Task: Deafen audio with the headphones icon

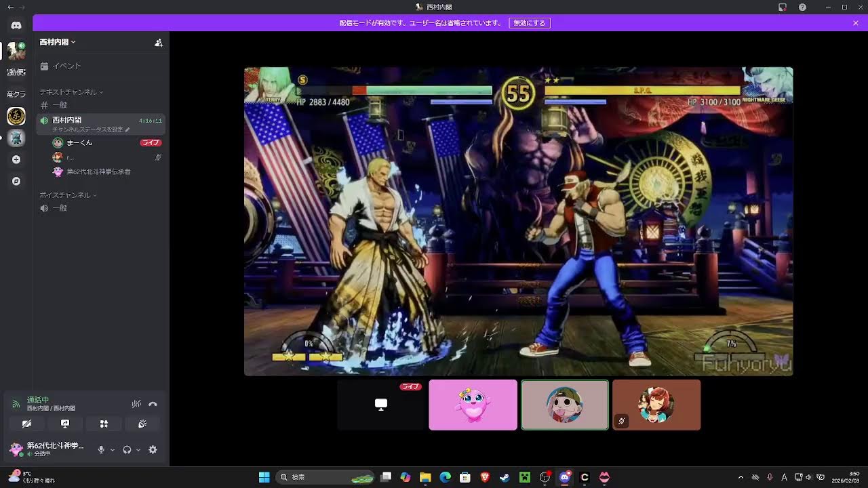Action: pyautogui.click(x=127, y=449)
